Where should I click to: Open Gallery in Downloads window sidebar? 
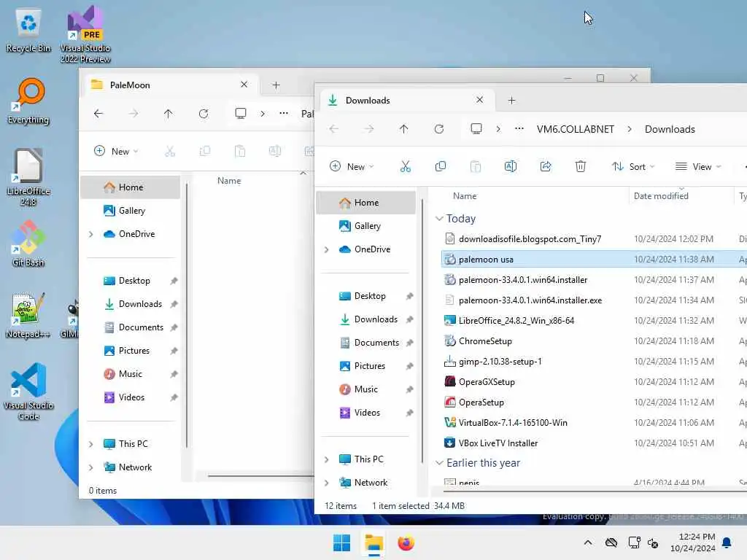point(366,226)
